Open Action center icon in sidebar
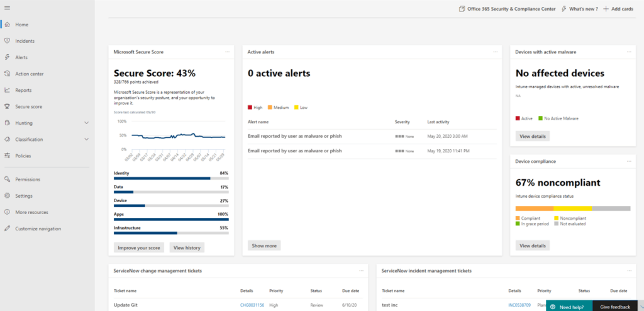Screen dimensions: 644x311 coord(7,74)
